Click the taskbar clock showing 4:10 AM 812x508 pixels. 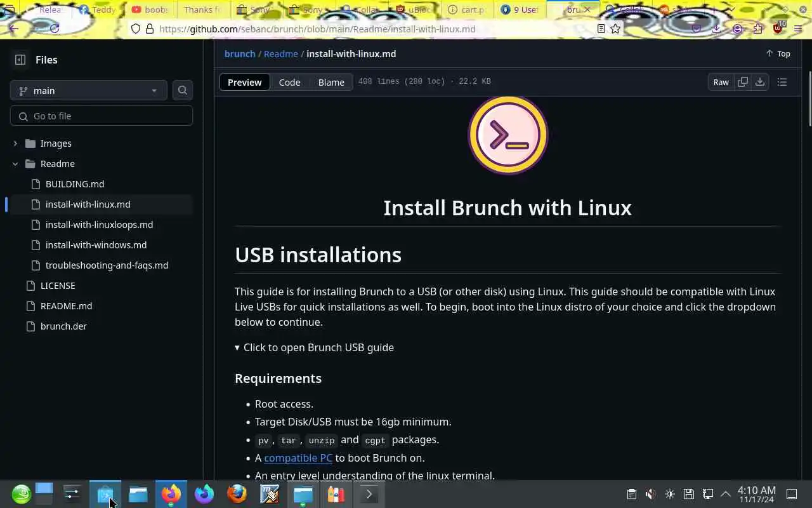coord(756,494)
